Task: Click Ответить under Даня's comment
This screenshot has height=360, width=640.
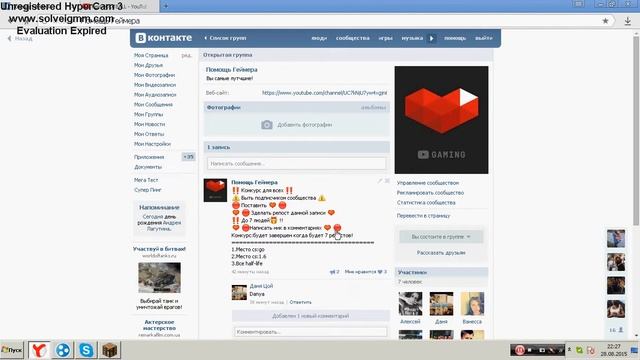Action: point(300,302)
